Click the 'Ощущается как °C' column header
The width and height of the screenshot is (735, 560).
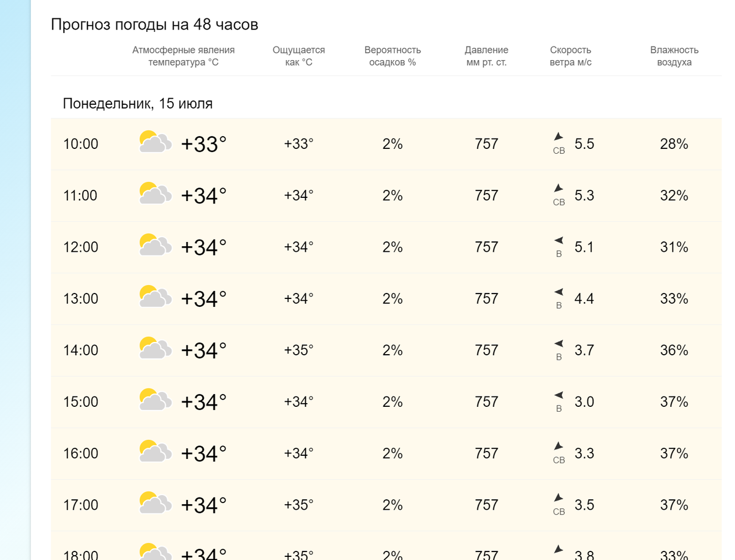click(x=299, y=56)
